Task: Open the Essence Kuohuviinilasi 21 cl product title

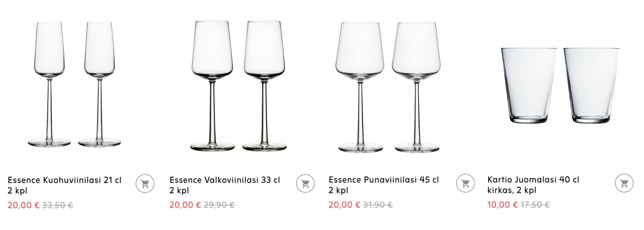Action: click(64, 185)
